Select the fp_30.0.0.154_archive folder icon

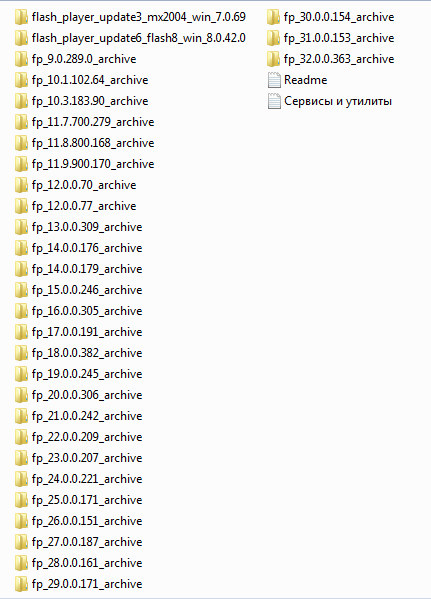tap(273, 17)
